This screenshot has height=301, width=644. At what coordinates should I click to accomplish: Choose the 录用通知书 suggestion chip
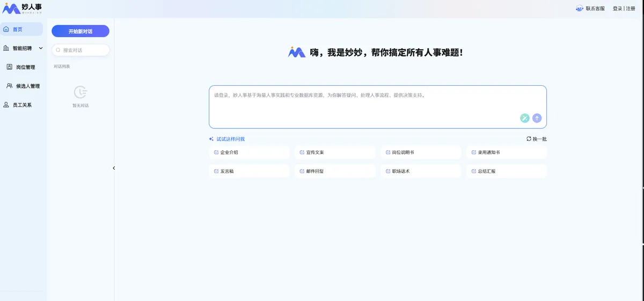[x=506, y=152]
